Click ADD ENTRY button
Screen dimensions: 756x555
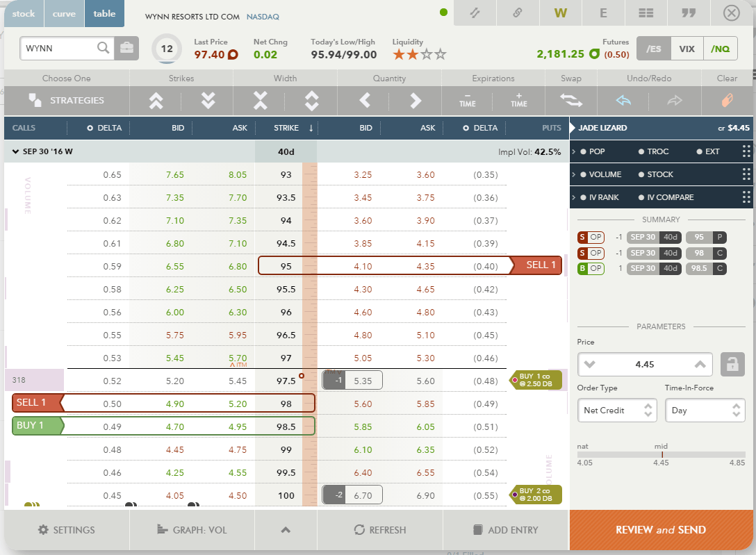tap(506, 530)
